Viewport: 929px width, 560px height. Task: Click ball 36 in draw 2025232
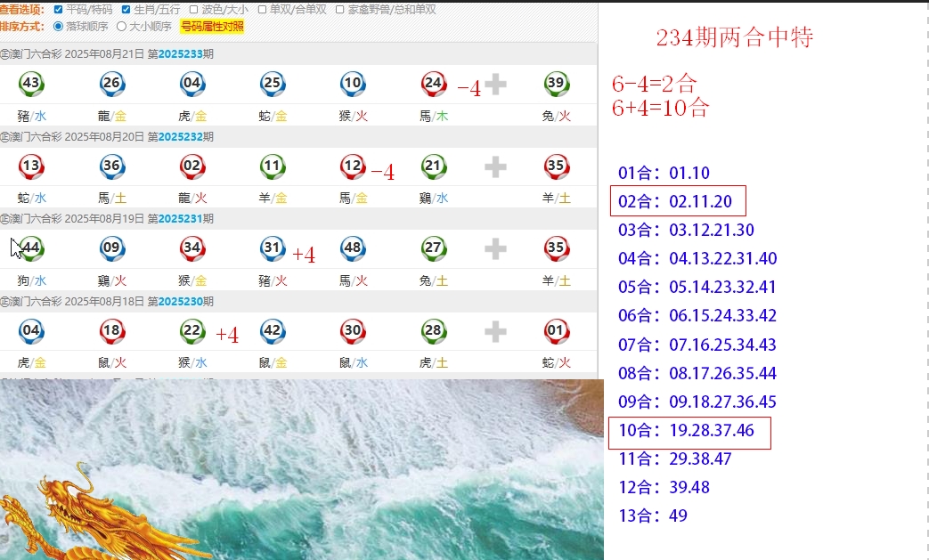(x=112, y=166)
